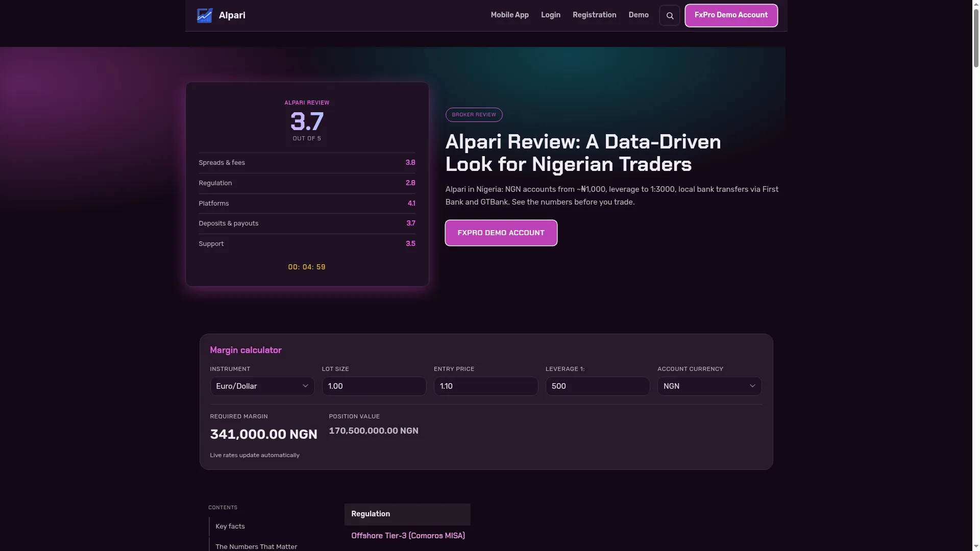The width and height of the screenshot is (980, 551).
Task: Click the Deposits & payouts rating row
Action: click(307, 223)
